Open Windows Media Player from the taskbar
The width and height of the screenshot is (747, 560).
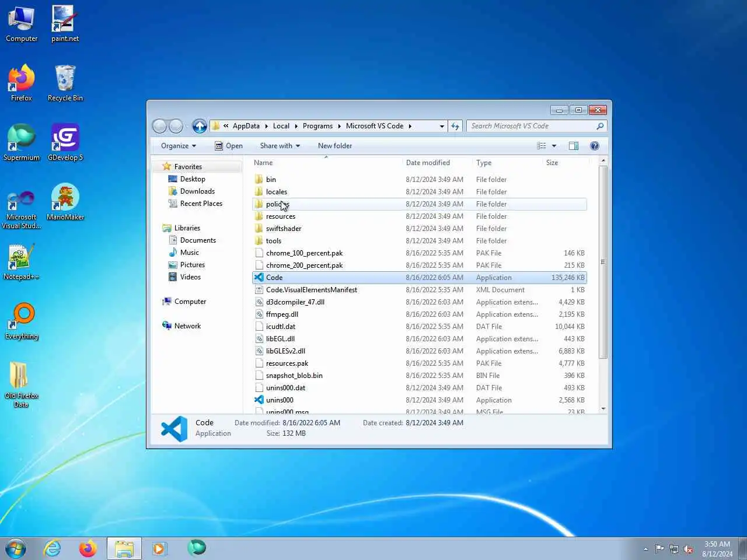coord(159,548)
